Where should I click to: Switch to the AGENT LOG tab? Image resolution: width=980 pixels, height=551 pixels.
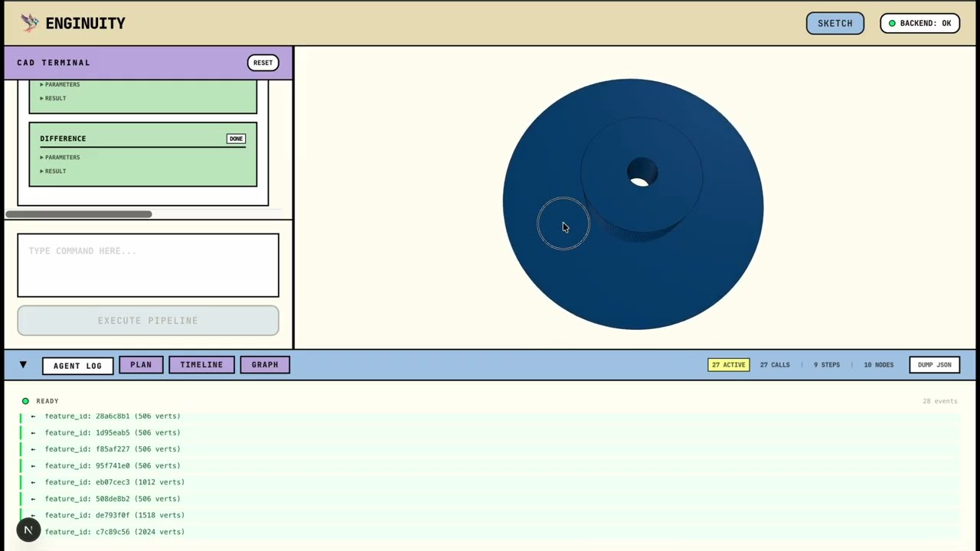pos(77,366)
